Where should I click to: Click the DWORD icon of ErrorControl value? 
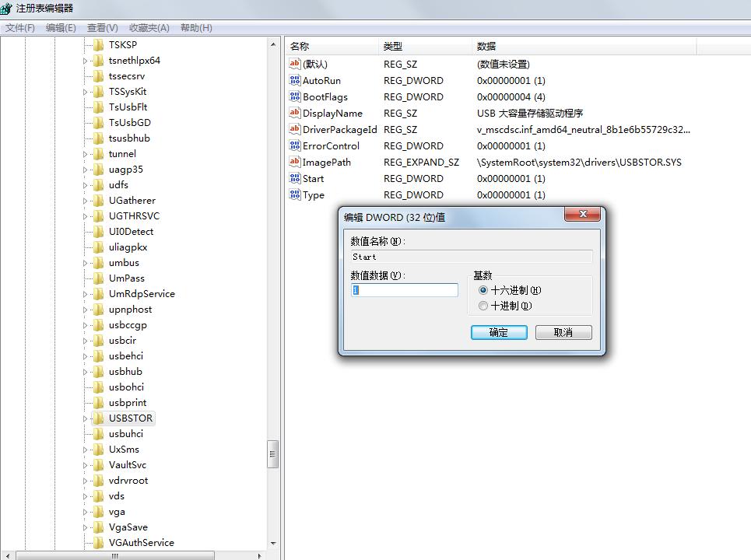pos(294,145)
